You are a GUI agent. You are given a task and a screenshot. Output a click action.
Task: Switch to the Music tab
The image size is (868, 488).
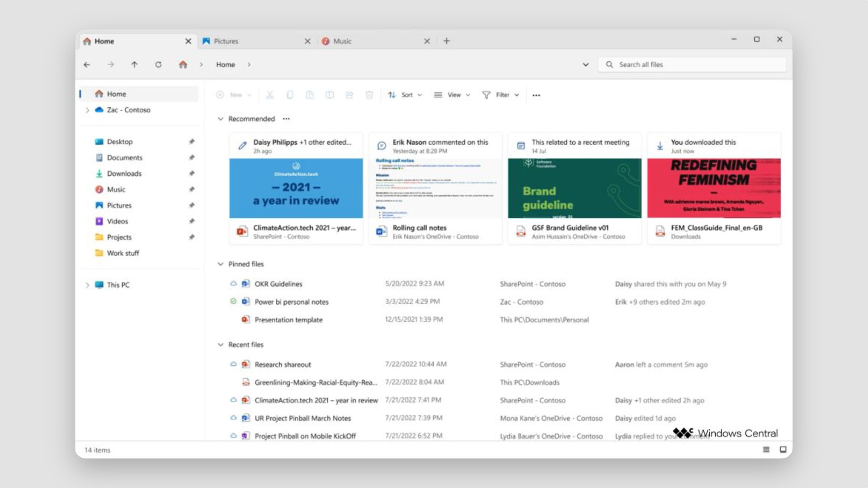tap(376, 41)
